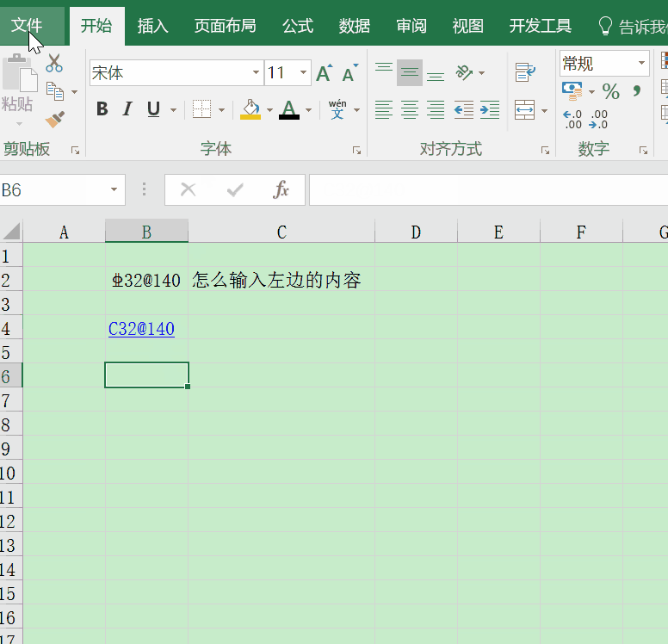Switch to 数据 tab
The image size is (668, 644).
[355, 26]
